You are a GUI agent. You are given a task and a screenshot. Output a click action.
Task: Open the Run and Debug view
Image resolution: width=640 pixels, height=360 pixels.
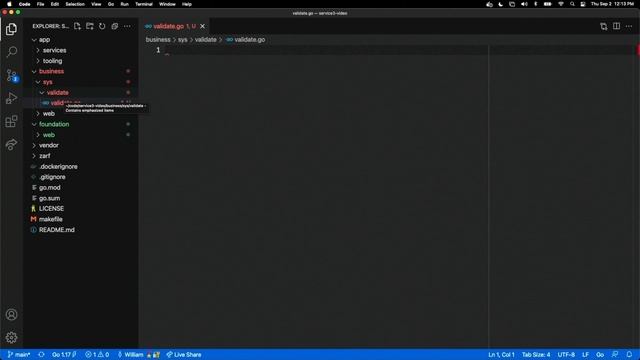coord(11,98)
